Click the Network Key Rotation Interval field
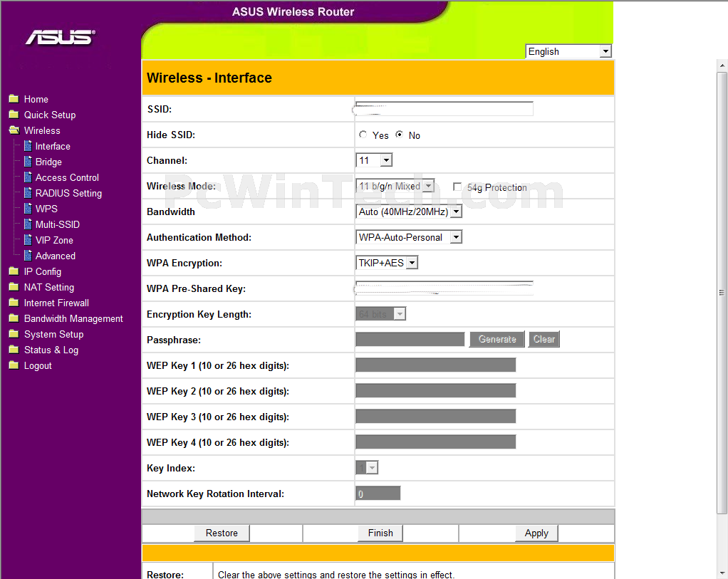The width and height of the screenshot is (728, 579). 378,493
